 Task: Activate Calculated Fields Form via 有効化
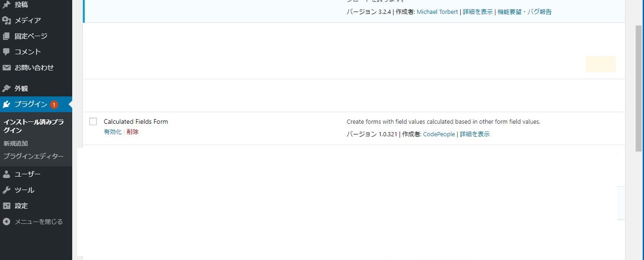tap(113, 132)
